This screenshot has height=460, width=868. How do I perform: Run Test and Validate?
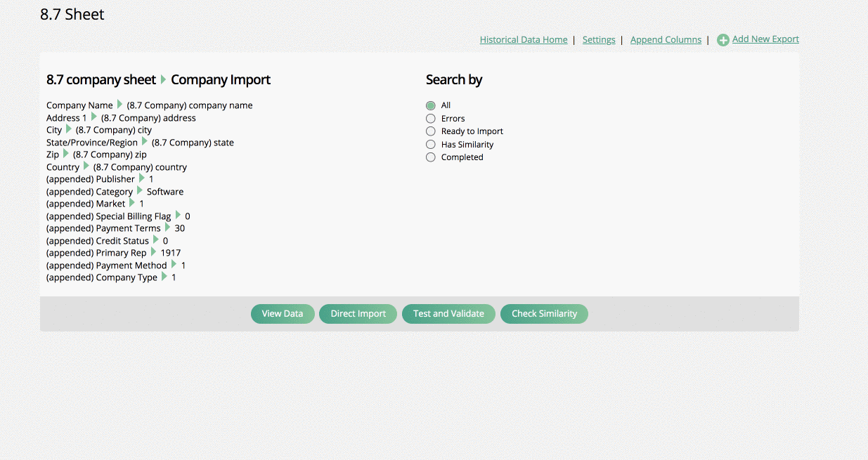click(448, 314)
